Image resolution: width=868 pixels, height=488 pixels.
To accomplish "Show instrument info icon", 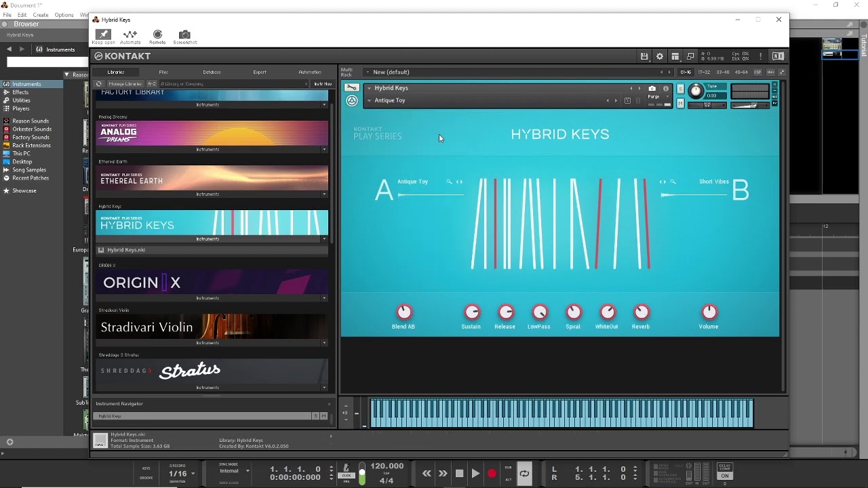I will click(x=665, y=88).
